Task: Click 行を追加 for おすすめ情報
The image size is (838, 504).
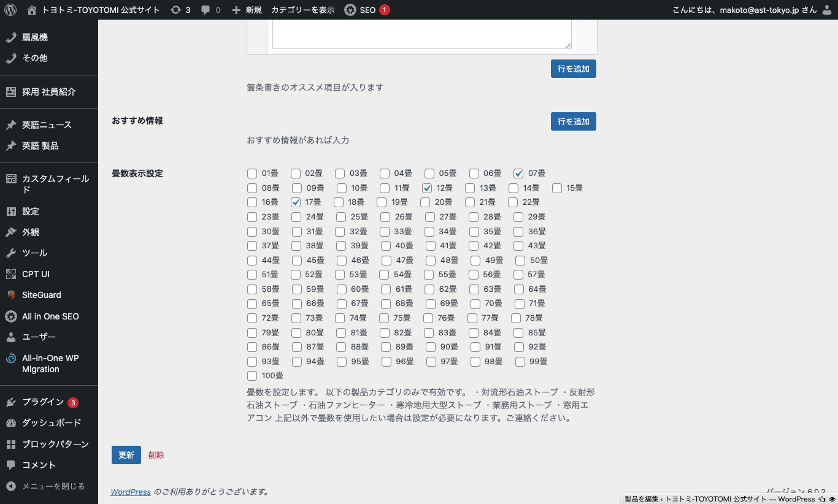Action: tap(574, 121)
